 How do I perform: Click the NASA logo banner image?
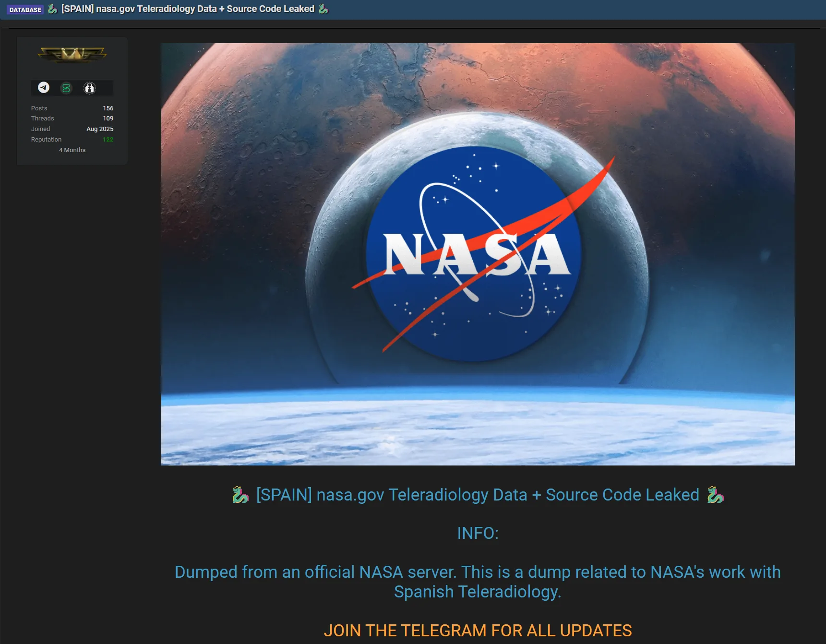[x=478, y=254]
